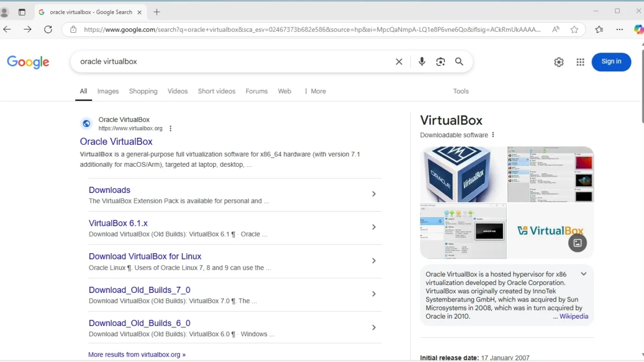This screenshot has width=644, height=362.
Task: Clear the search box text
Action: click(x=399, y=62)
